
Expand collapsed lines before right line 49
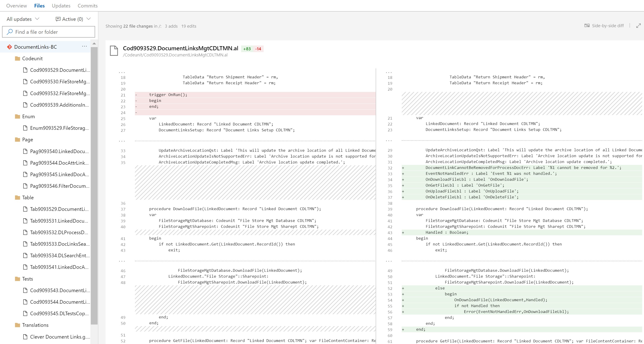point(389,261)
